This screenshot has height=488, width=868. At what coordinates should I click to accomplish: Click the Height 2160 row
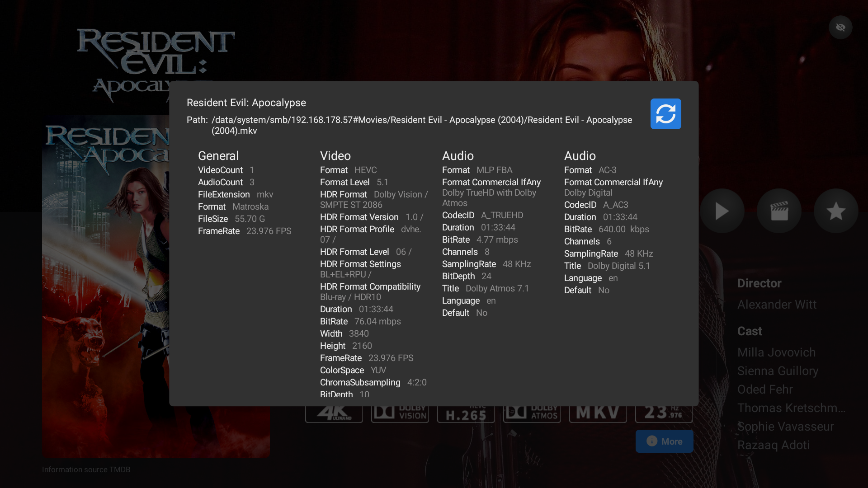point(346,346)
